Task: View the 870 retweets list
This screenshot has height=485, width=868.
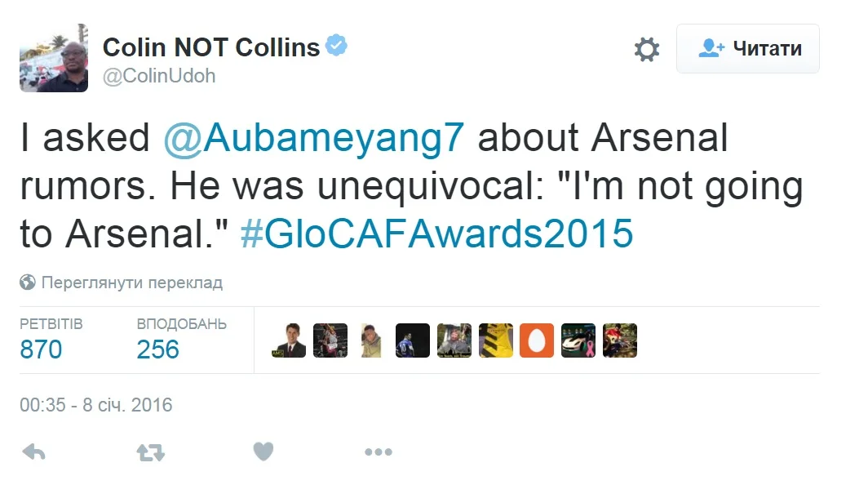Action: click(41, 349)
